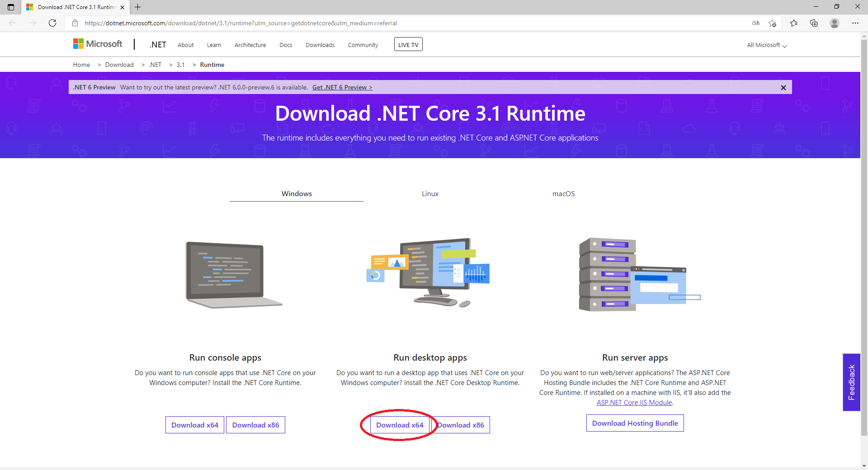This screenshot has width=868, height=470.
Task: Open the .NET home link in header
Action: pyautogui.click(x=158, y=45)
